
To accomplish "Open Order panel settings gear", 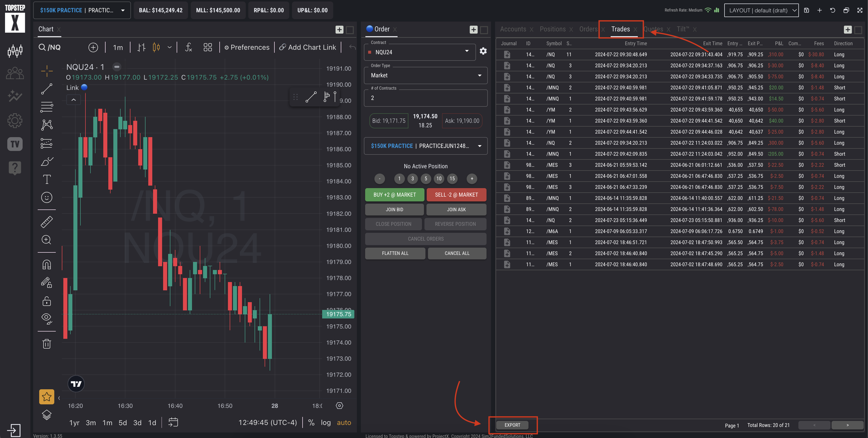I will click(x=483, y=51).
